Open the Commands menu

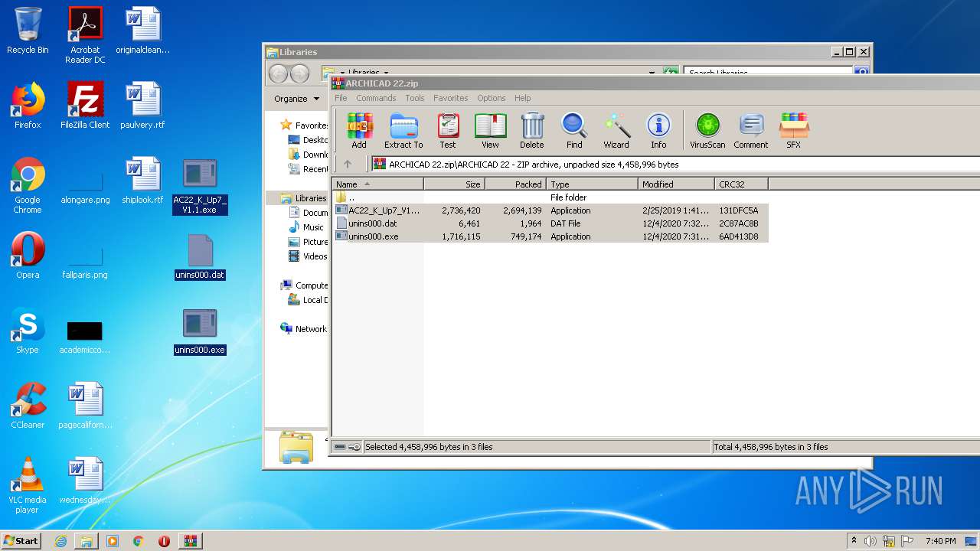click(x=376, y=98)
